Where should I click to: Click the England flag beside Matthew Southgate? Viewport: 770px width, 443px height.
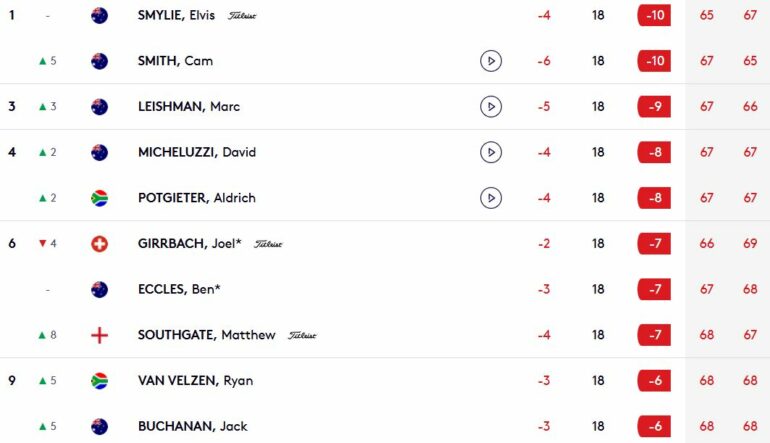99,335
